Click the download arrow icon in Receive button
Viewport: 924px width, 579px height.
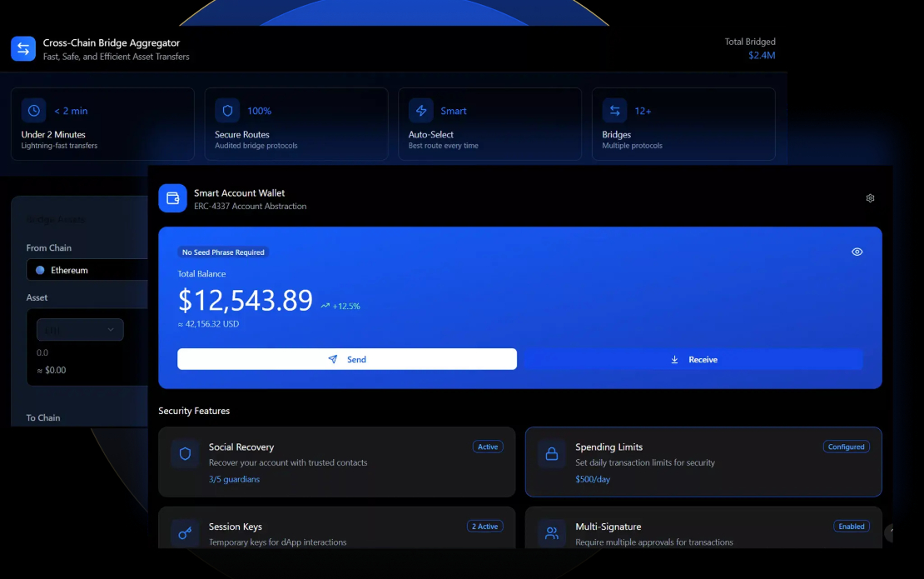tap(674, 359)
